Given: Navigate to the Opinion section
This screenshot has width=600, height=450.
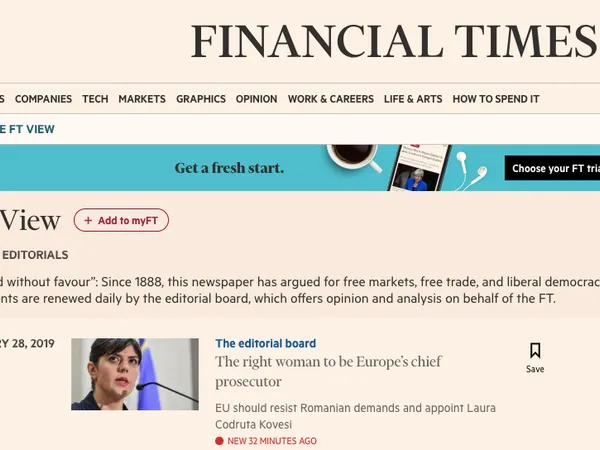Looking at the screenshot, I should (x=257, y=99).
